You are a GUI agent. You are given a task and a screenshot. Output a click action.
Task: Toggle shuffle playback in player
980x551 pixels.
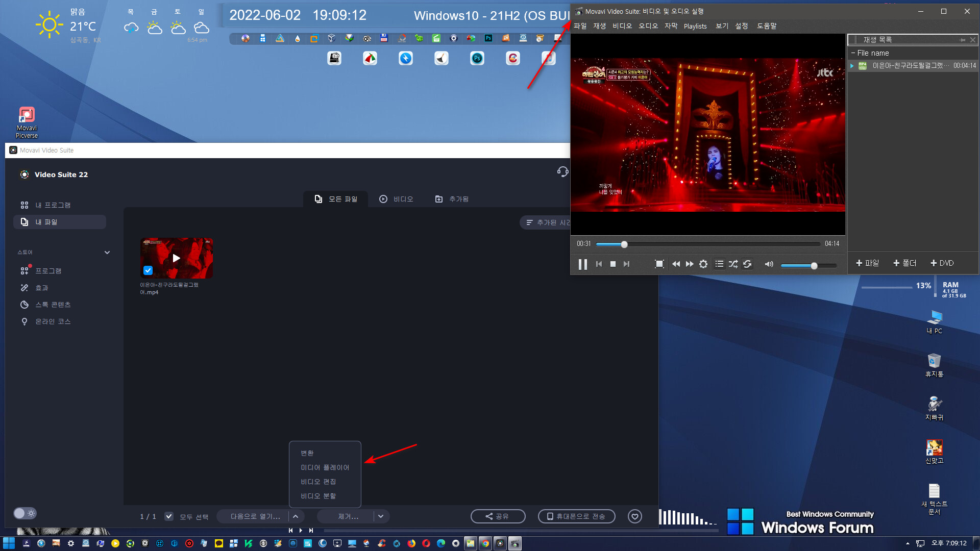pyautogui.click(x=733, y=264)
